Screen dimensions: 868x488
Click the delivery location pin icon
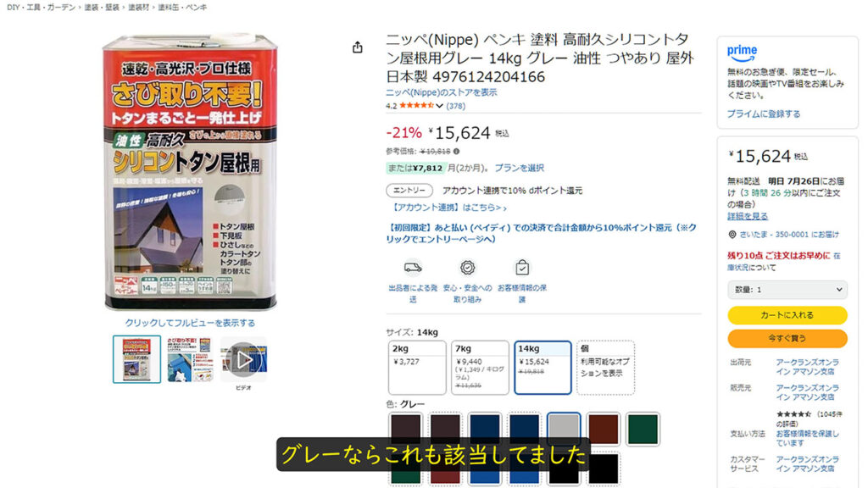click(732, 235)
